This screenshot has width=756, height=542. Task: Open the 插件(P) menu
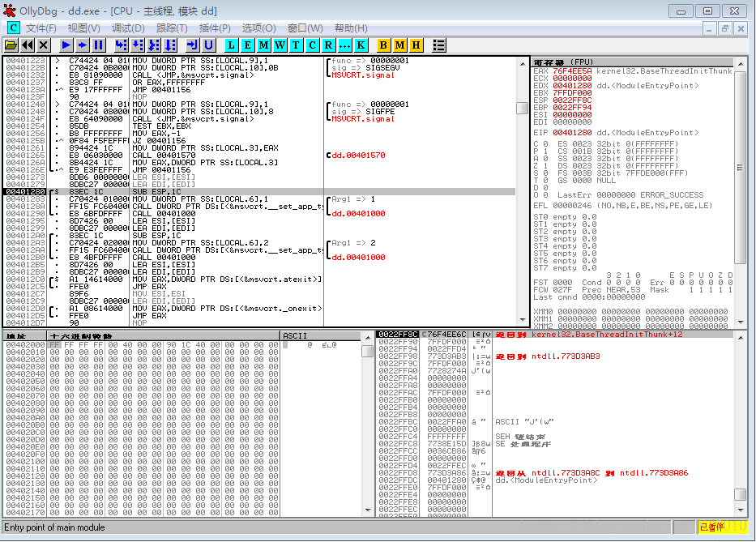(215, 28)
